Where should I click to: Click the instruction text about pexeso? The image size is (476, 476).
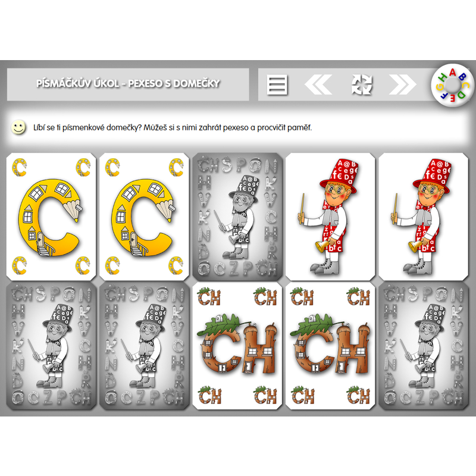[173, 127]
